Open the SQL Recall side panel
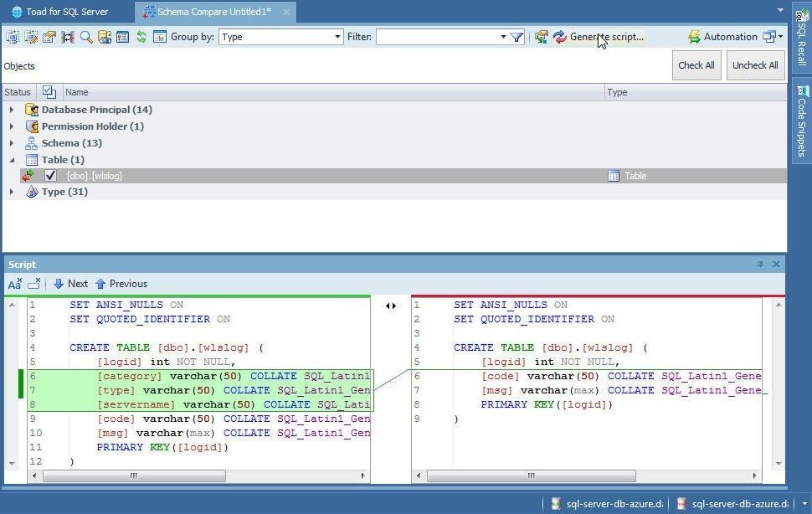The width and height of the screenshot is (812, 514). point(802,38)
